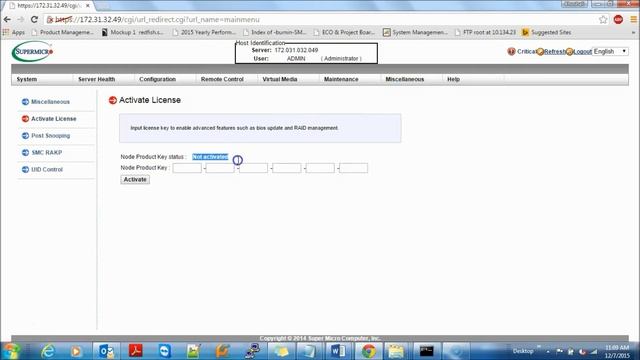Open the Apps bookmarks shortcut
The image size is (640, 360).
click(14, 32)
